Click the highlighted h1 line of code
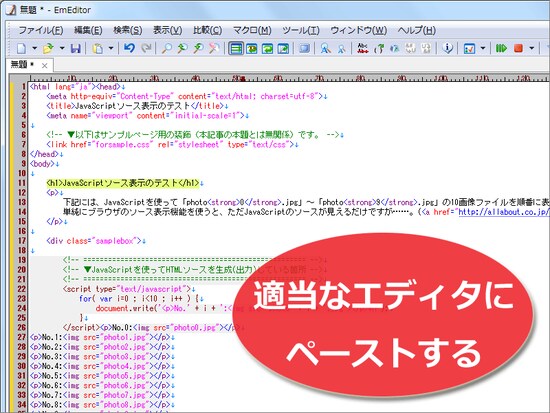This screenshot has height=413, width=550. [x=123, y=183]
